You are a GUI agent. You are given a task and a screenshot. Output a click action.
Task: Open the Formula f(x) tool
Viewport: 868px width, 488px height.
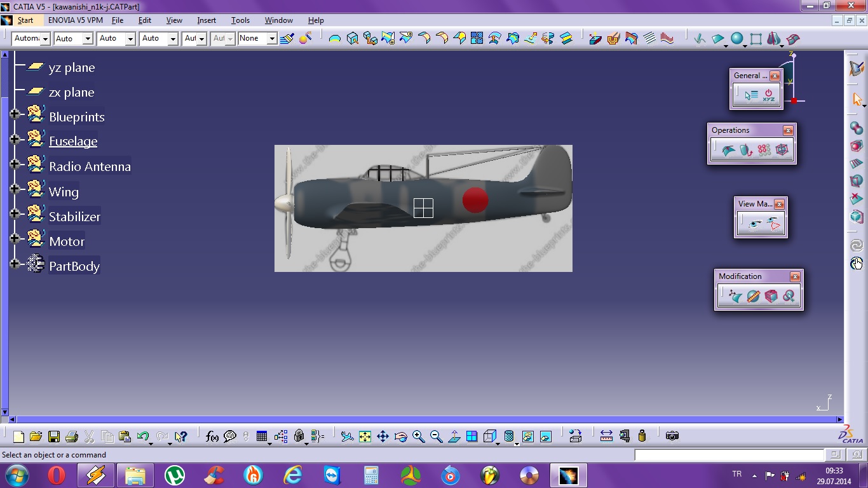coord(212,437)
